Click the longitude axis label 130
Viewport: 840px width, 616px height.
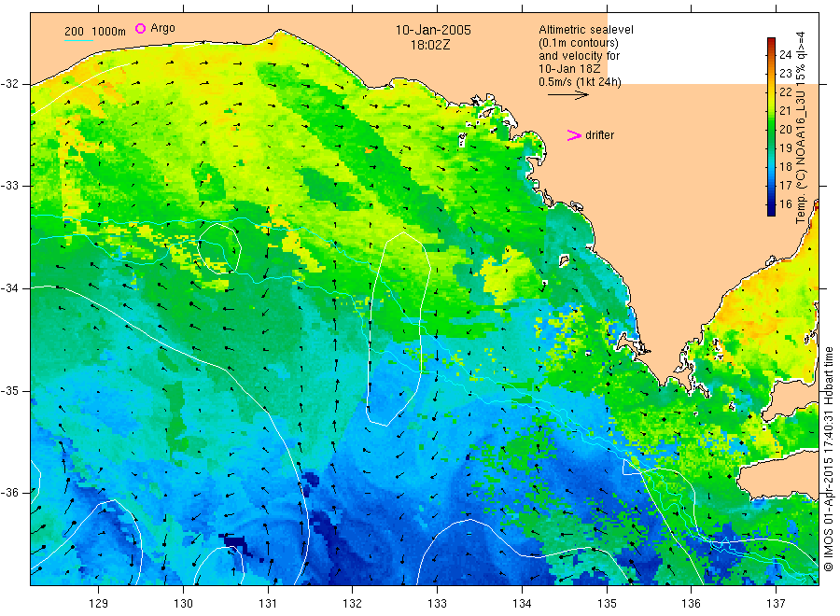coord(183,604)
